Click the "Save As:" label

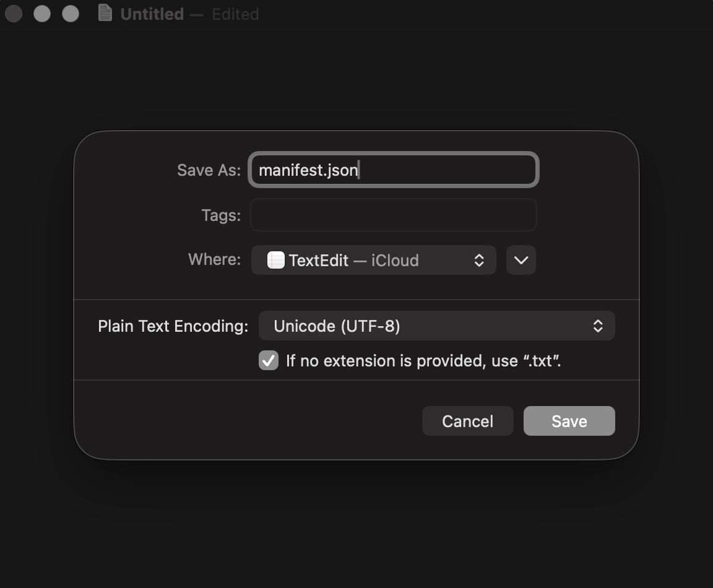click(209, 170)
